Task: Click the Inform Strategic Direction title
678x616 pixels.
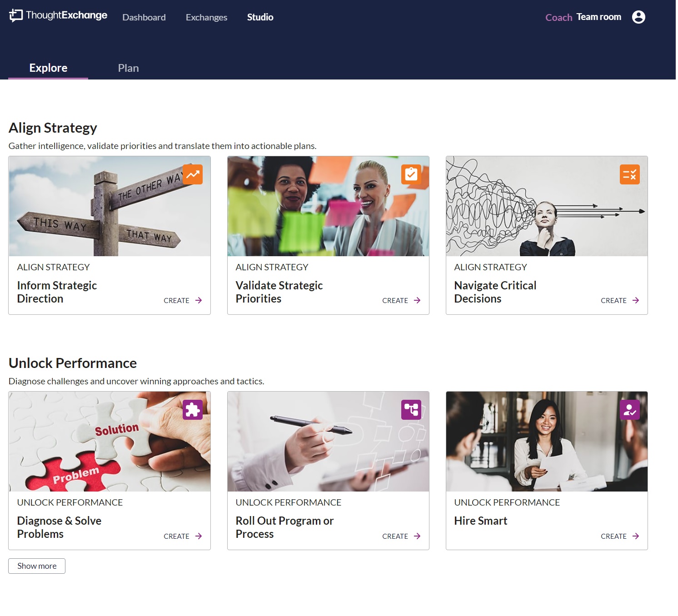Action: click(57, 292)
